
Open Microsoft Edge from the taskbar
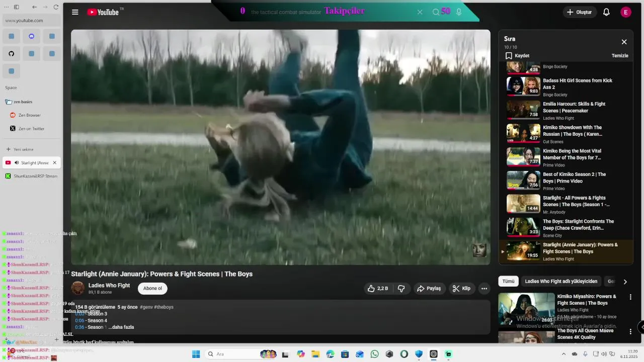pos(330,354)
